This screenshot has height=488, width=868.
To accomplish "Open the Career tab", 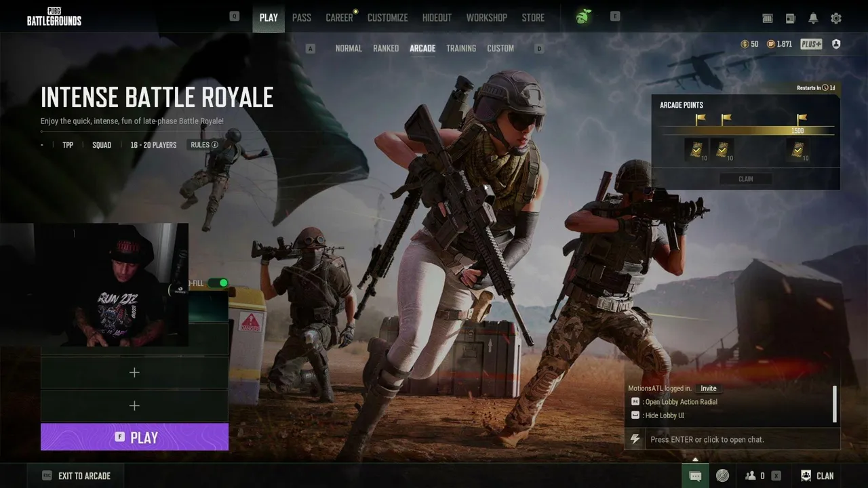I will tap(339, 18).
